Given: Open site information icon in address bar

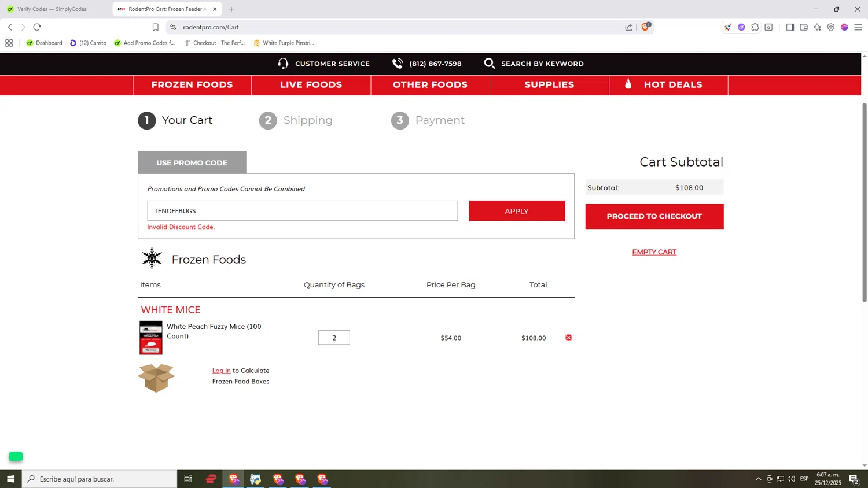Looking at the screenshot, I should pos(173,27).
